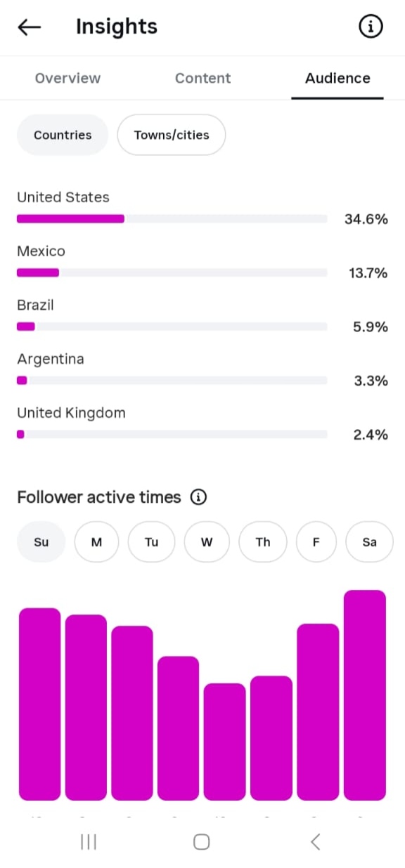Switch to the Content tab
This screenshot has width=405, height=868.
[202, 78]
